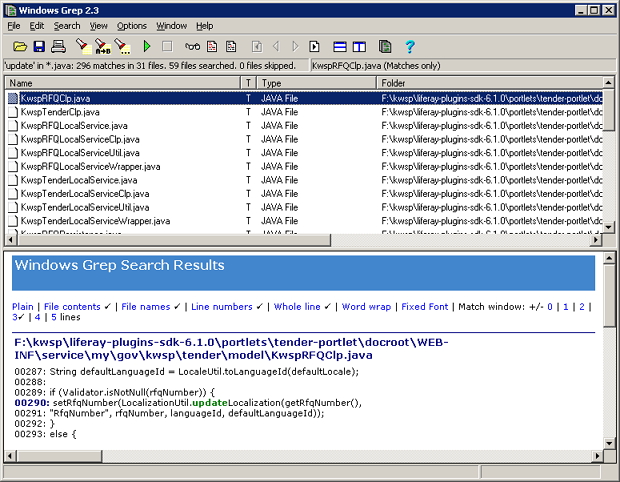Open the Help menu
The image size is (620, 482).
click(204, 26)
